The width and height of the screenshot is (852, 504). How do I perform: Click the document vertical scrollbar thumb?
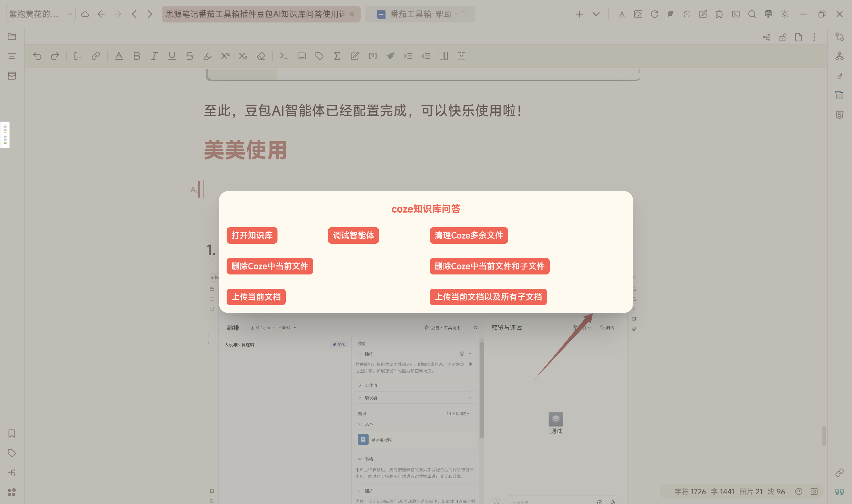coord(824,435)
